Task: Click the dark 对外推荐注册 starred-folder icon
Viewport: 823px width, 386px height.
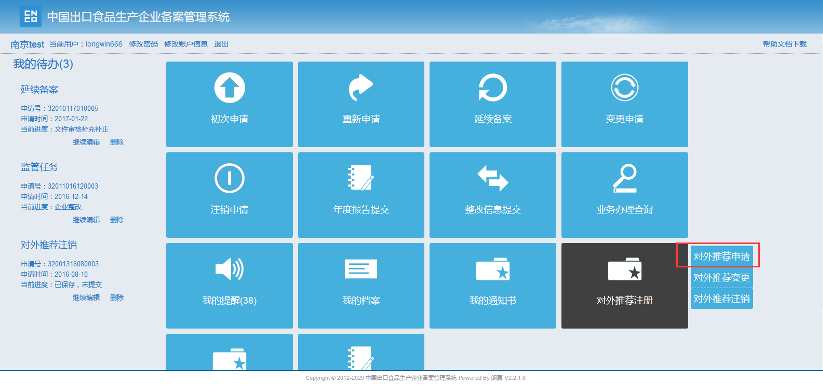Action: (x=625, y=269)
